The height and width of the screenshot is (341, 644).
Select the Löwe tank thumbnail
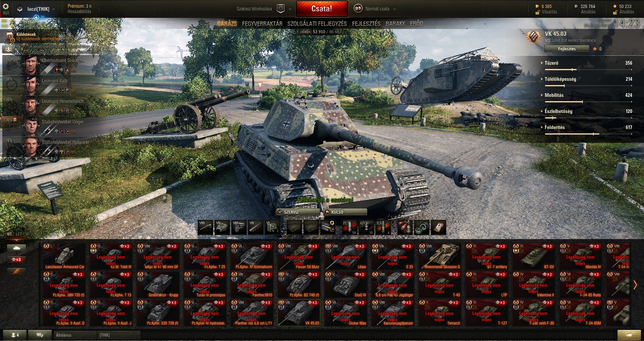click(x=346, y=257)
